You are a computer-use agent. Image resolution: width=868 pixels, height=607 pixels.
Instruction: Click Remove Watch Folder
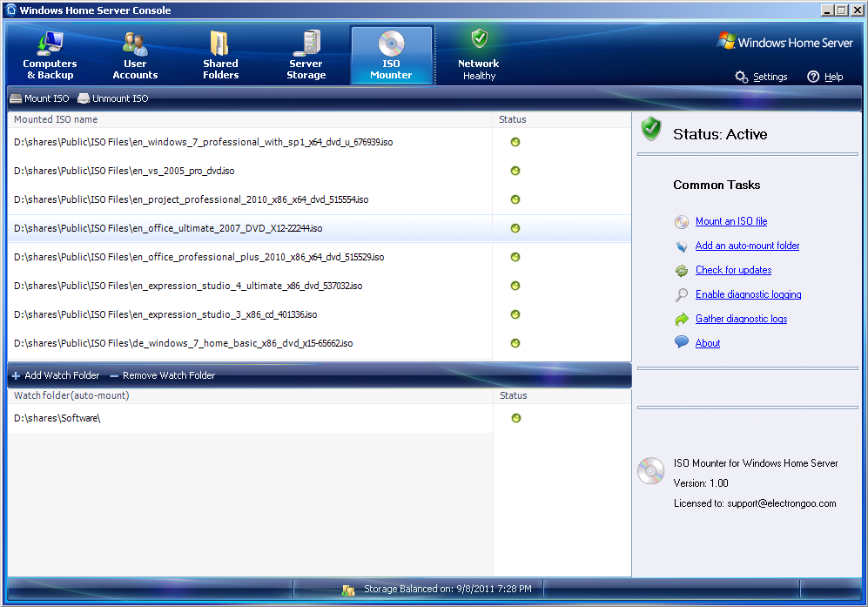(x=163, y=375)
